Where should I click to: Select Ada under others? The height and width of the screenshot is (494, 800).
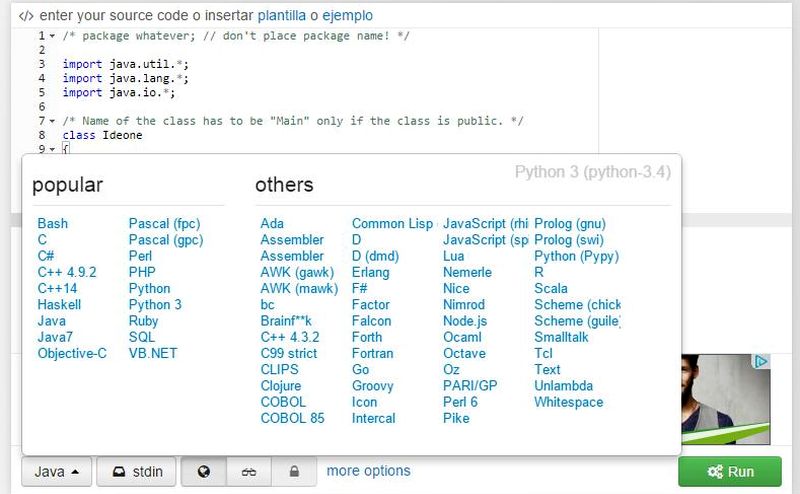pos(272,224)
